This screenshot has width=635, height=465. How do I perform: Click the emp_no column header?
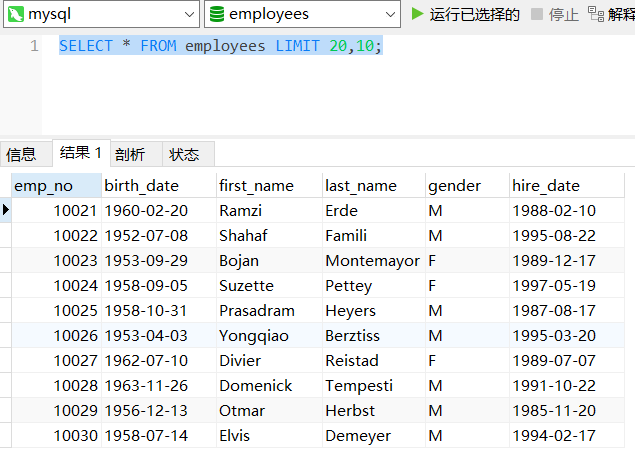[56, 186]
